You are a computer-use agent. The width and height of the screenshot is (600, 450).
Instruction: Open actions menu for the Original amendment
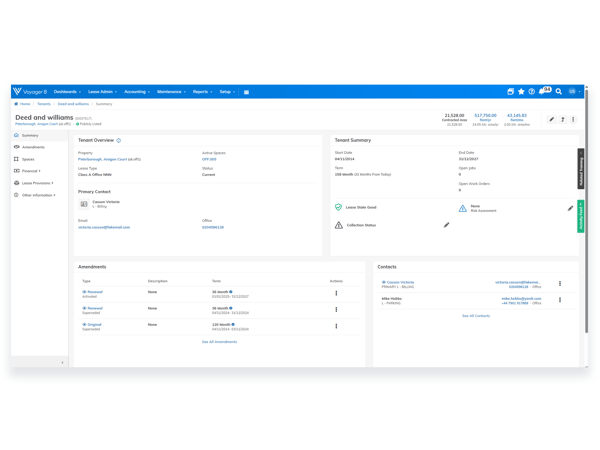tap(336, 326)
